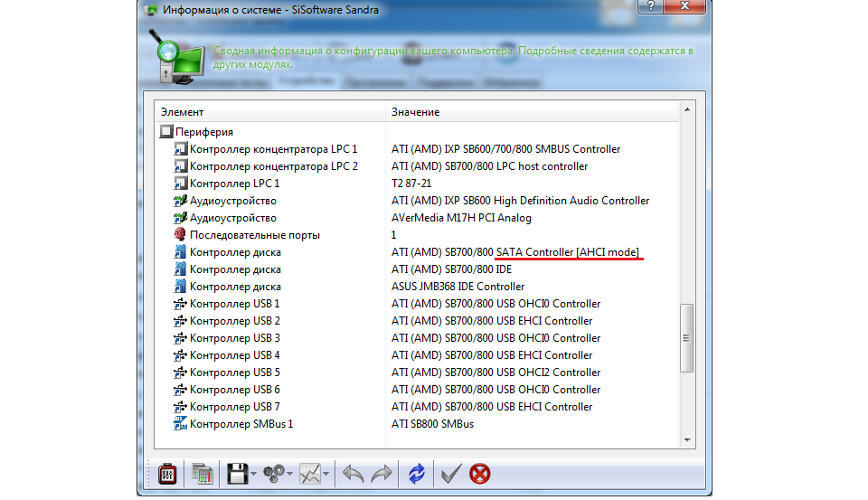868x500 pixels.
Task: Select the 'AVerMedia M17H PCI Analog' value
Action: (461, 218)
